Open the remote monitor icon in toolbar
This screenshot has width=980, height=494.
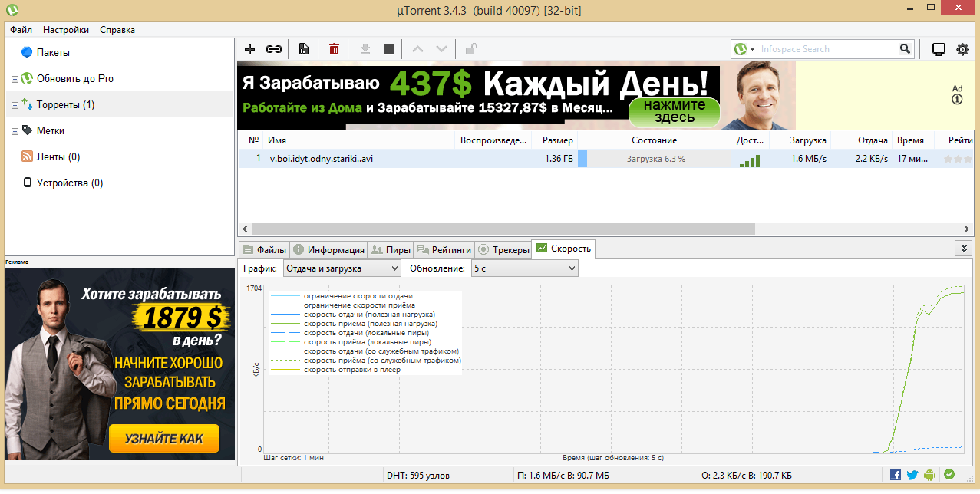(x=938, y=49)
